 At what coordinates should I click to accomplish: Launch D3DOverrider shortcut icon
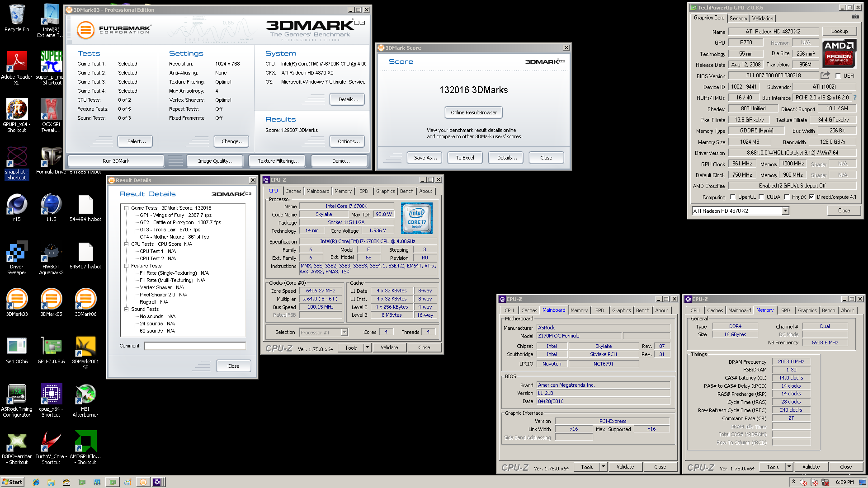pos(17,448)
